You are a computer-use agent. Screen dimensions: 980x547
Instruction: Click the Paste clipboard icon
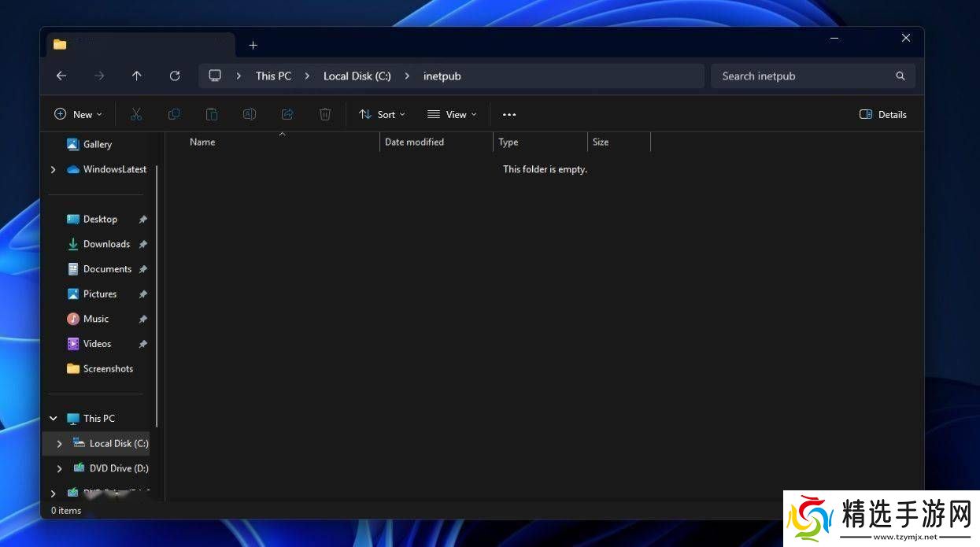[x=212, y=115]
